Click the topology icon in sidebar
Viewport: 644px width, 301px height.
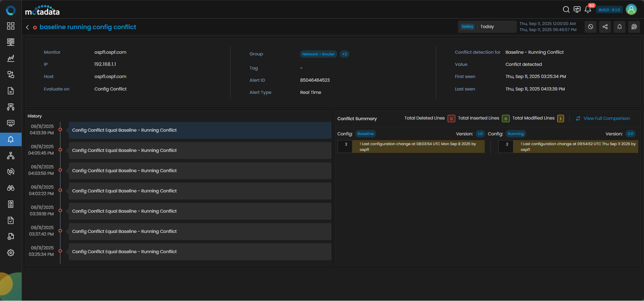(x=11, y=156)
